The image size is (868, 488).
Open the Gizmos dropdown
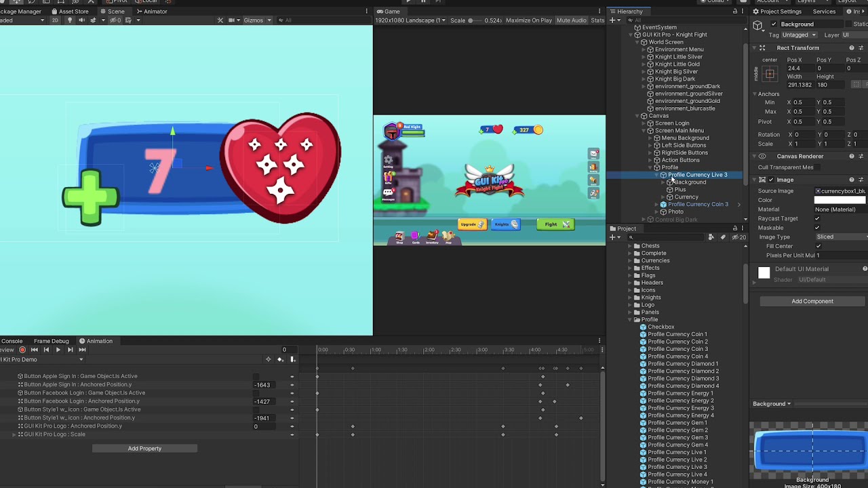point(258,20)
